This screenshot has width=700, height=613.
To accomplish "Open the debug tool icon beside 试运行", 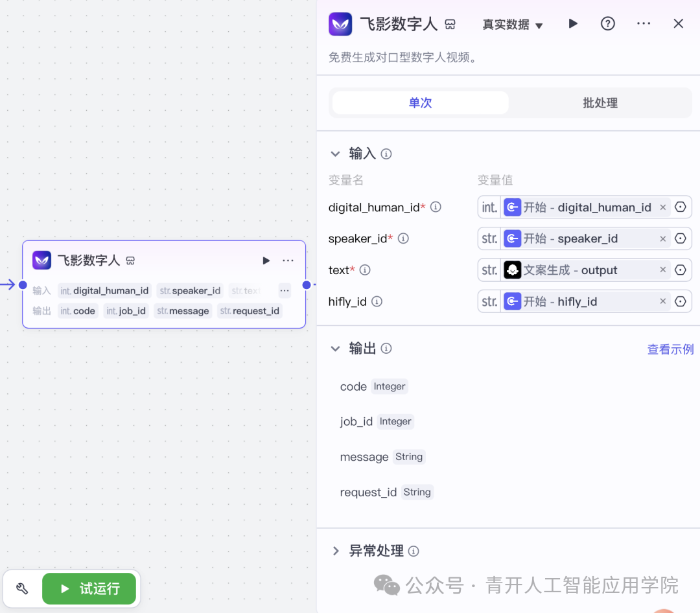I will click(x=22, y=589).
